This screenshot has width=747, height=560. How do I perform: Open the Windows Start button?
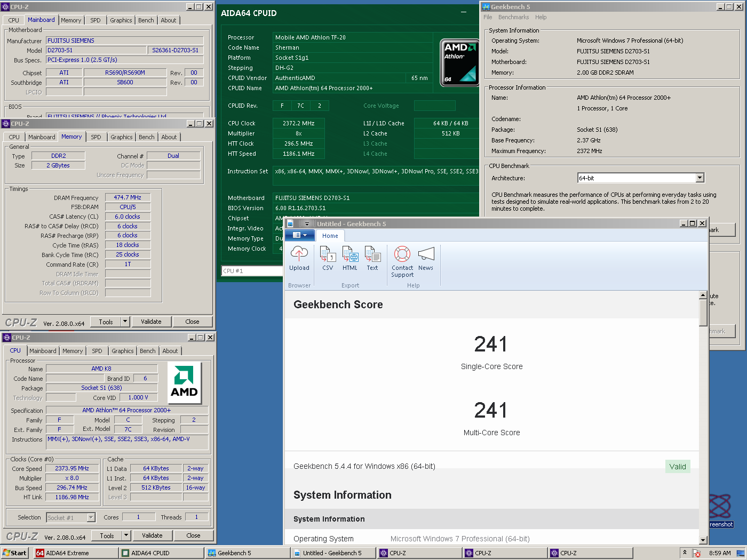[x=14, y=553]
